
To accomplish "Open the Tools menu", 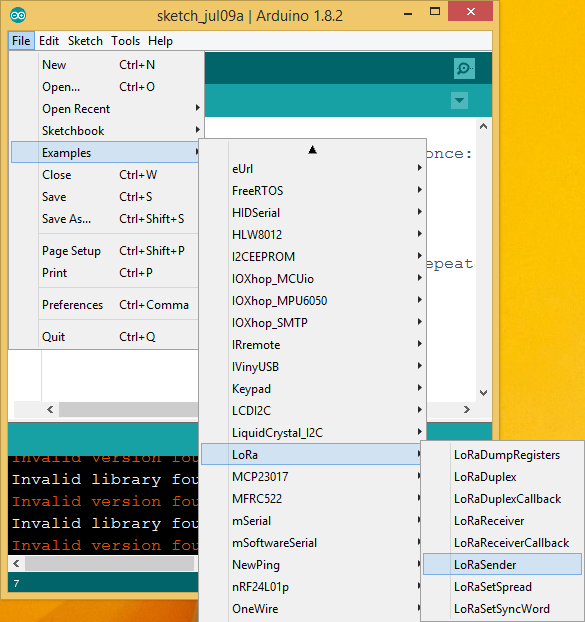I will 125,41.
